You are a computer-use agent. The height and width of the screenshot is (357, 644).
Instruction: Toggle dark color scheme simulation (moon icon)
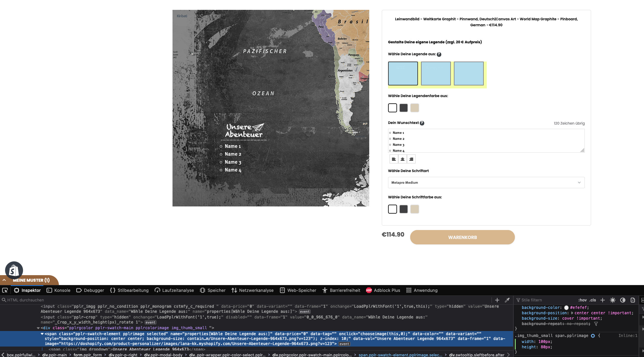point(623,300)
